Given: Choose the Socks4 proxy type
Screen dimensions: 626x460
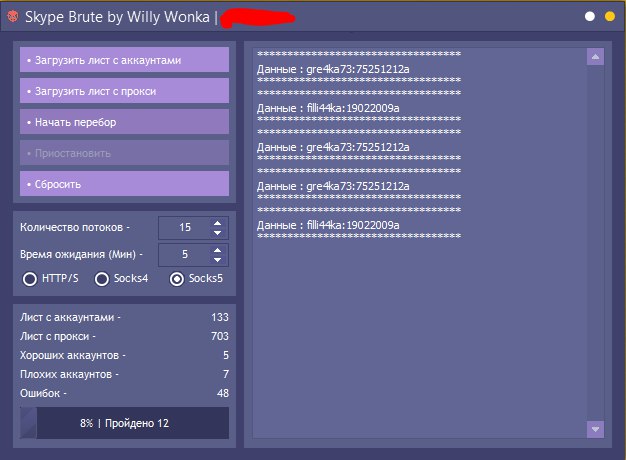Looking at the screenshot, I should 102,278.
